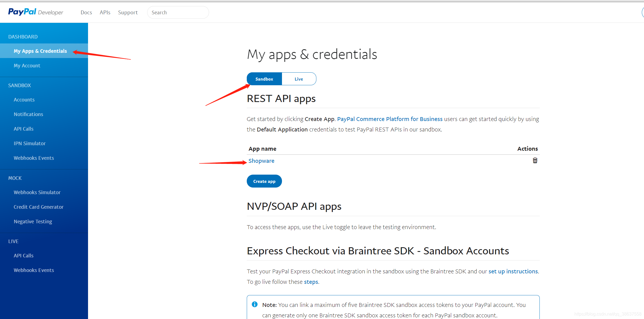Open Webhooks Simulator under Mock
The height and width of the screenshot is (319, 644).
tap(37, 192)
